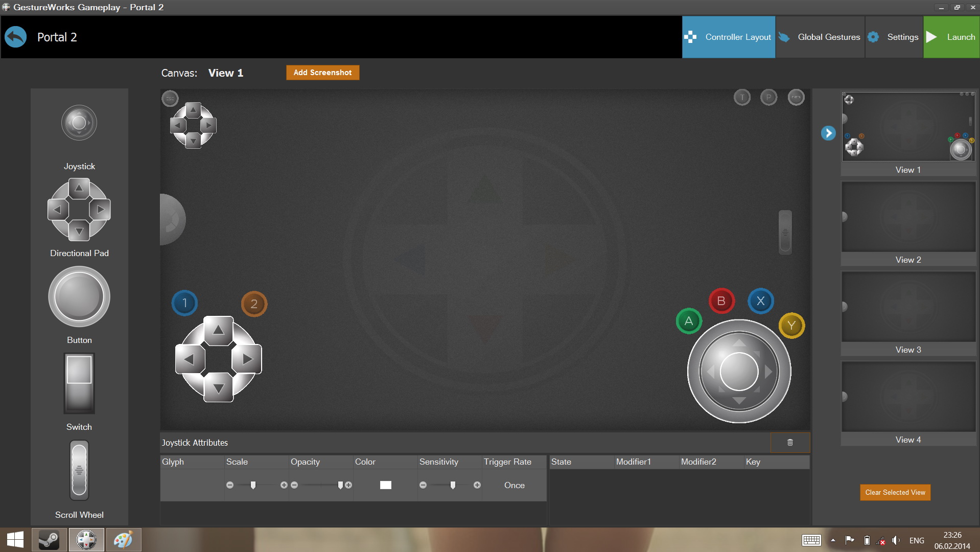Viewport: 980px width, 552px height.
Task: Open the Settings tab
Action: tap(894, 37)
